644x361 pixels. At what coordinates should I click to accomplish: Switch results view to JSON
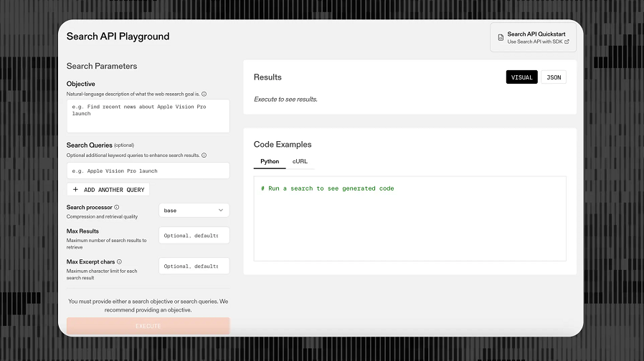coord(554,77)
